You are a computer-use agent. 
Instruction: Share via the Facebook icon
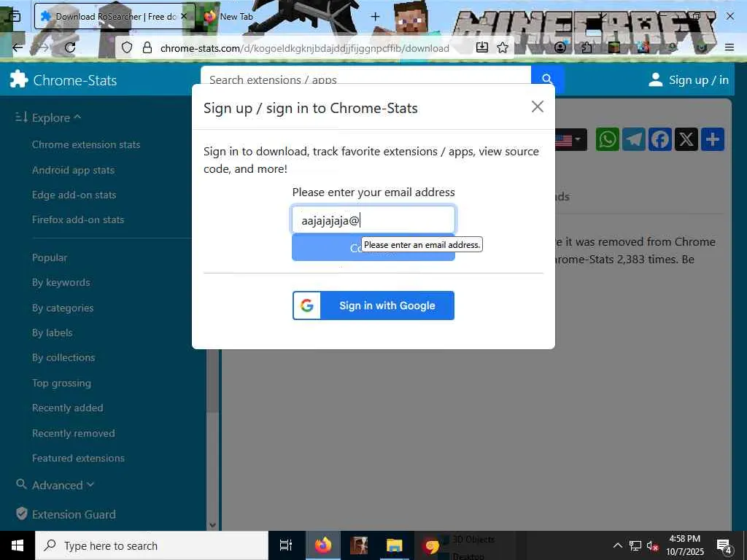[659, 139]
